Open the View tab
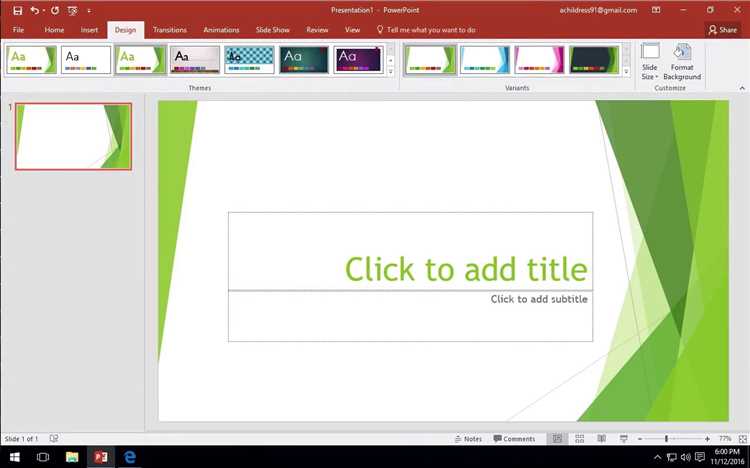 tap(353, 30)
